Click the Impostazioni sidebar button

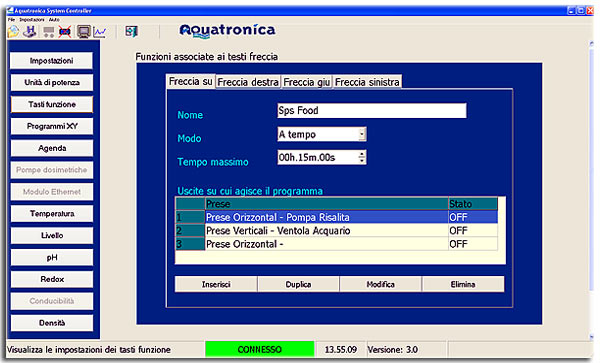[51, 61]
